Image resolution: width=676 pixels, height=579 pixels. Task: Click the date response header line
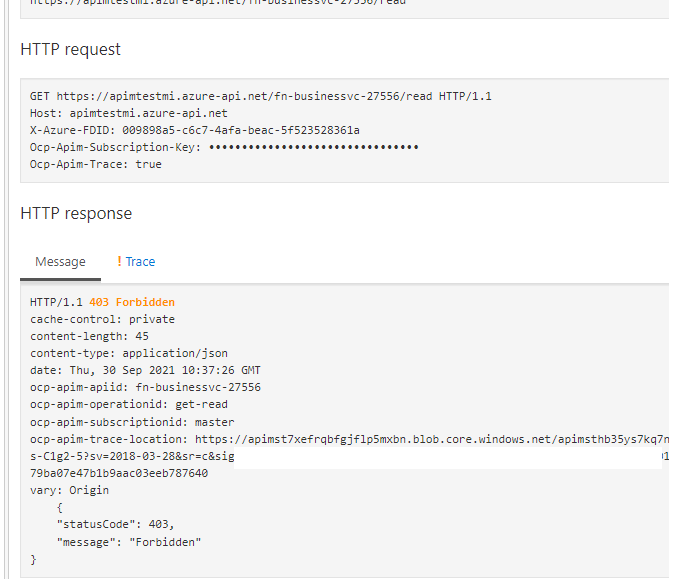[145, 370]
